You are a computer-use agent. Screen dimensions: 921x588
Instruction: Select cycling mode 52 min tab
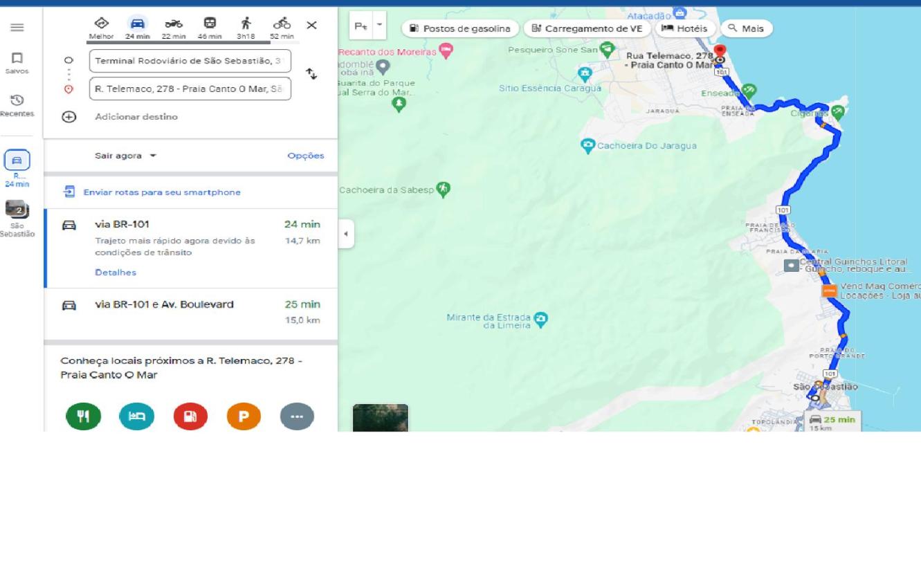click(x=282, y=28)
